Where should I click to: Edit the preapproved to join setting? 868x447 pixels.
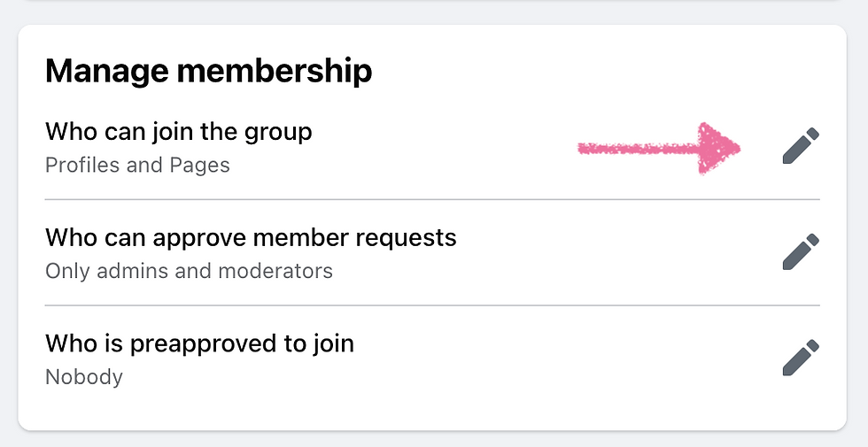tap(801, 358)
